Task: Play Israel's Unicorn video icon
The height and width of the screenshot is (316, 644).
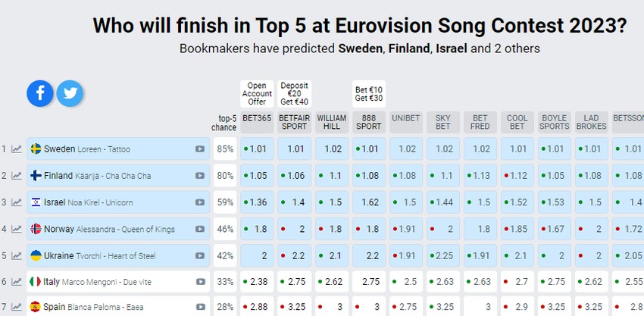Action: point(200,202)
